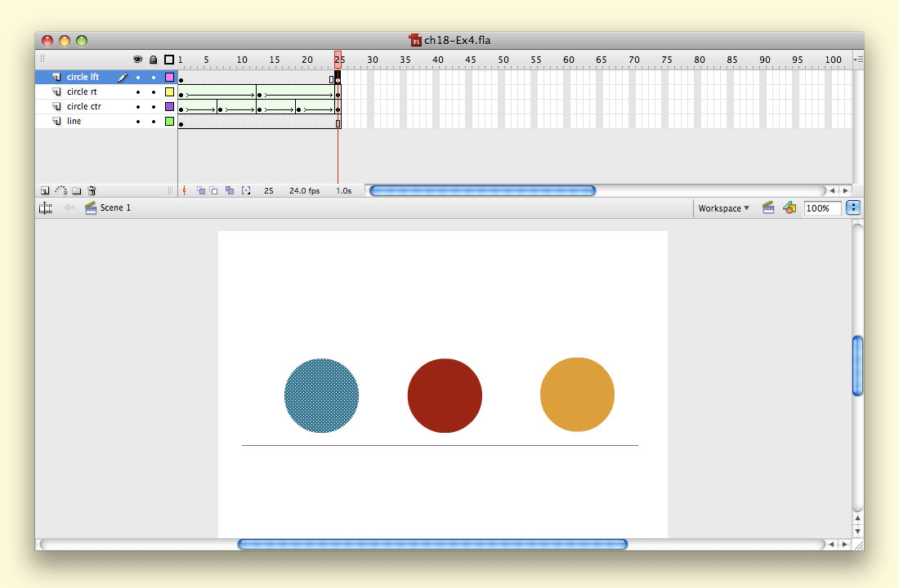Screen dimensions: 899x588
Task: Open the Edit Scene clapperboard menu
Action: (768, 208)
